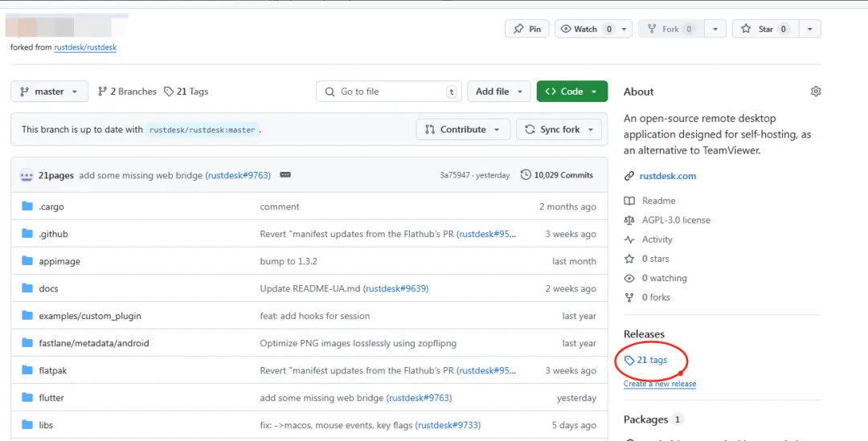Click the 21pages author avatar

click(27, 175)
